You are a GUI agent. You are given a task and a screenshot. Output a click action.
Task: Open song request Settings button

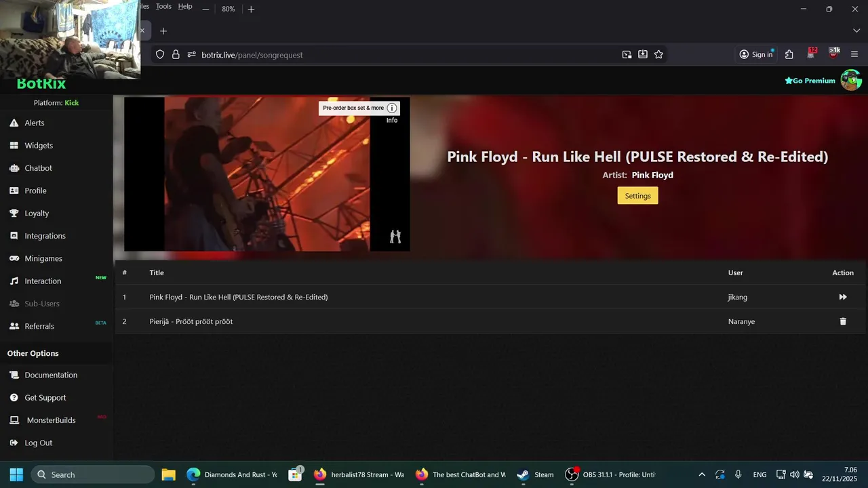click(x=637, y=196)
